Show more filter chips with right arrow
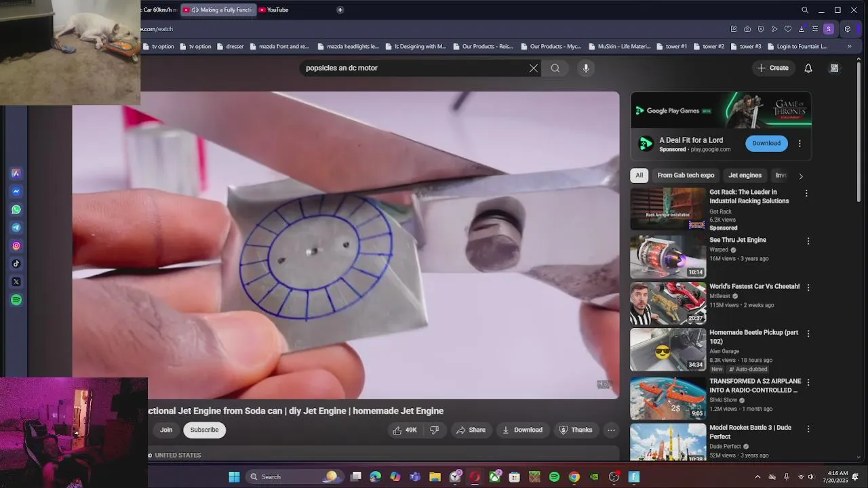 [801, 176]
